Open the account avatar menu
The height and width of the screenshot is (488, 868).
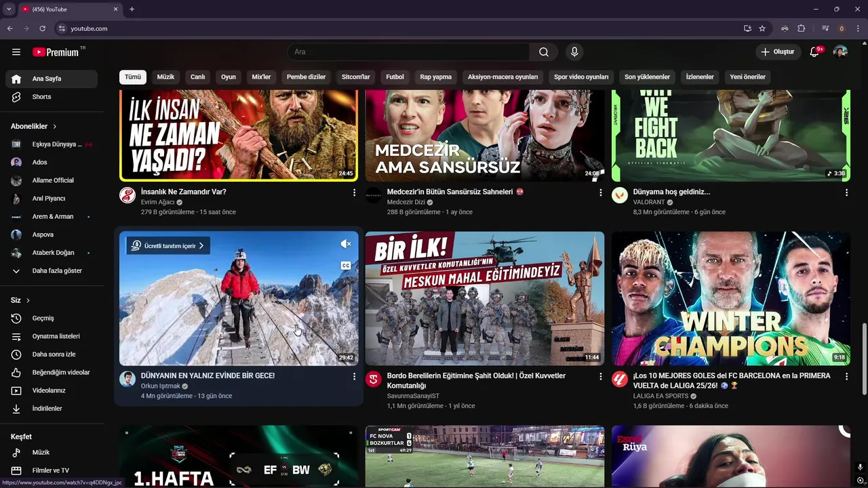(x=840, y=52)
